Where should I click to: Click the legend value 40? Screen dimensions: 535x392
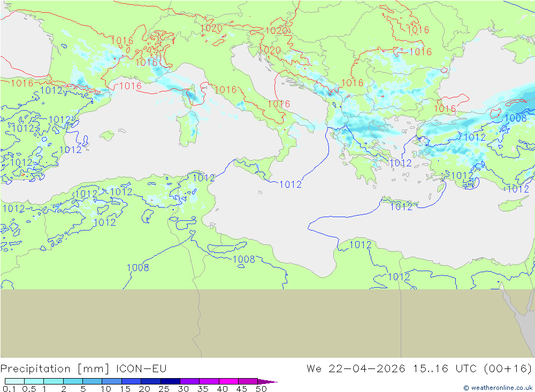[x=222, y=389]
